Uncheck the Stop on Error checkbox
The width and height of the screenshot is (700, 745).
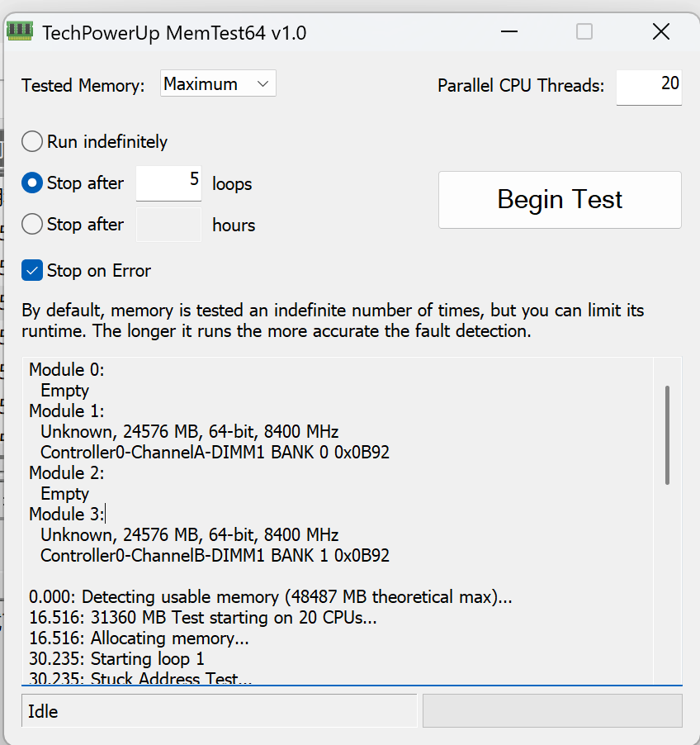point(32,270)
